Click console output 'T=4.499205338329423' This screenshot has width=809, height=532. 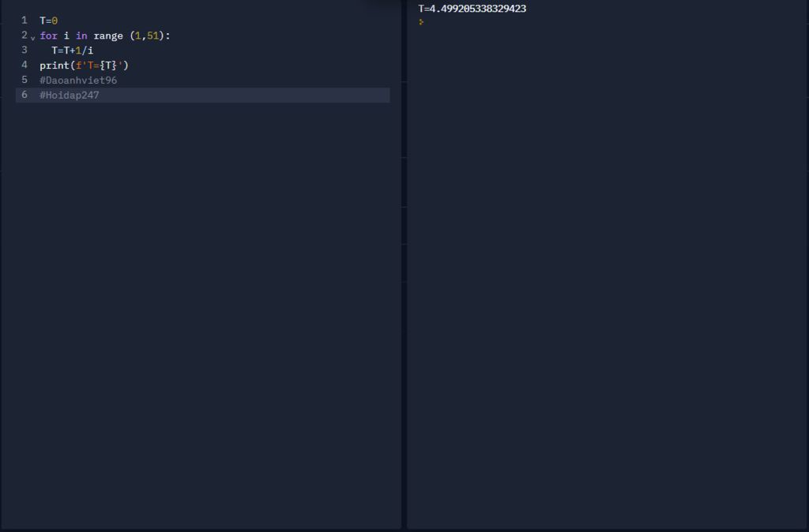click(x=472, y=9)
